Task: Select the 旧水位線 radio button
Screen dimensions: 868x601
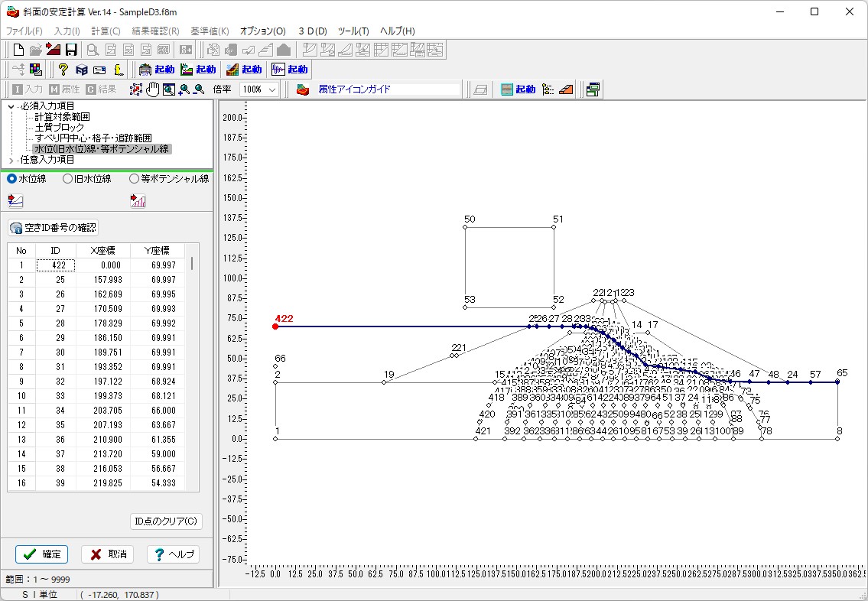Action: (67, 179)
